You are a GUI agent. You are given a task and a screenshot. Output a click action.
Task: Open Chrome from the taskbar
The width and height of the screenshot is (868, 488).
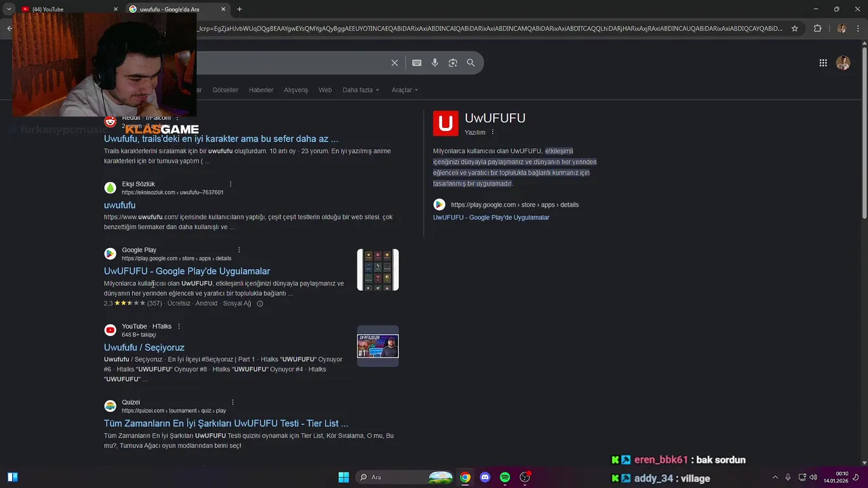click(x=465, y=477)
